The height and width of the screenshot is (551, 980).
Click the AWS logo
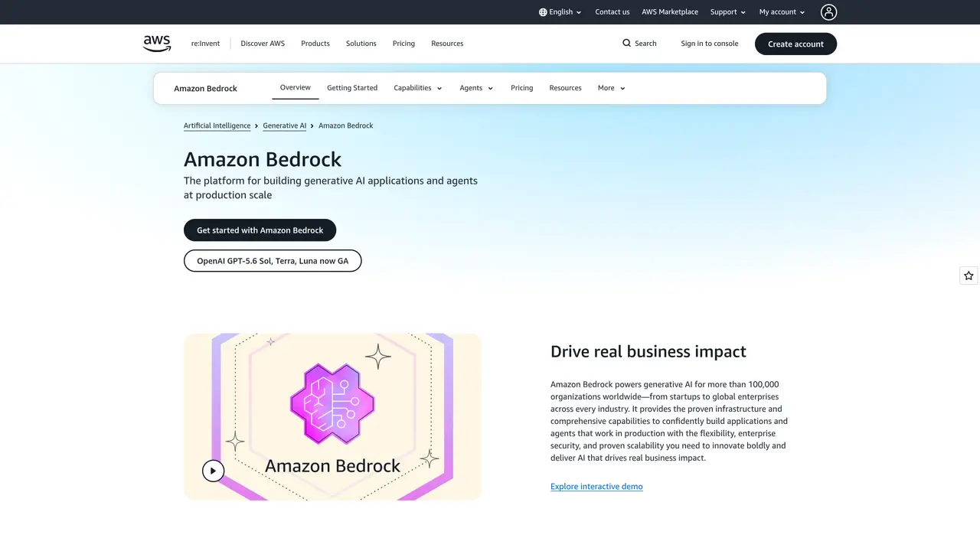pyautogui.click(x=157, y=44)
